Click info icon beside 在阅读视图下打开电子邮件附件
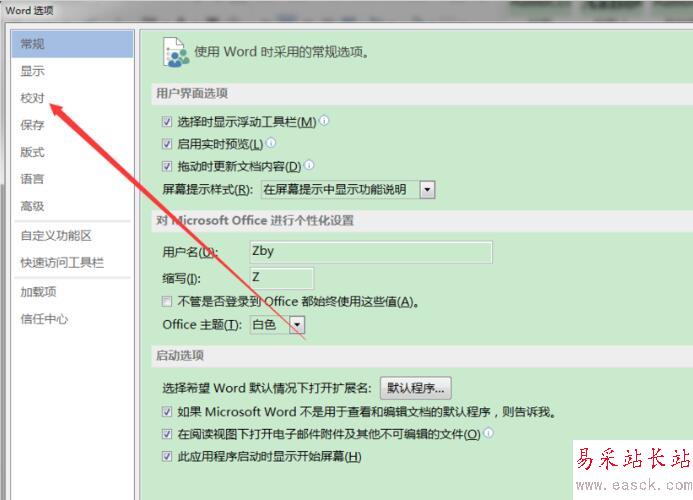This screenshot has width=693, height=500. [x=488, y=433]
